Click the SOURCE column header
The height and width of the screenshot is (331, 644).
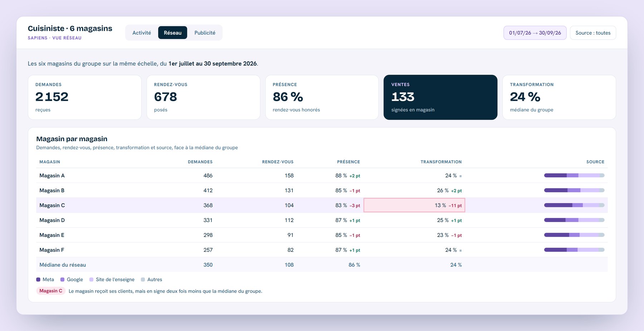coord(595,162)
